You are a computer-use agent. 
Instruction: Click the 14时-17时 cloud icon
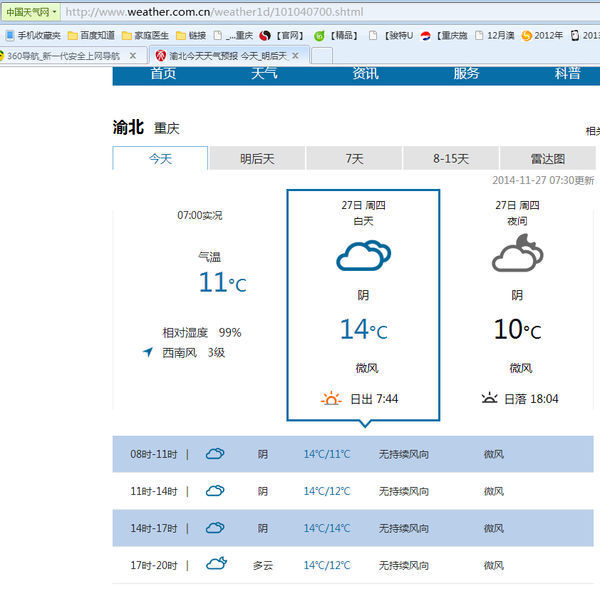coord(215,528)
